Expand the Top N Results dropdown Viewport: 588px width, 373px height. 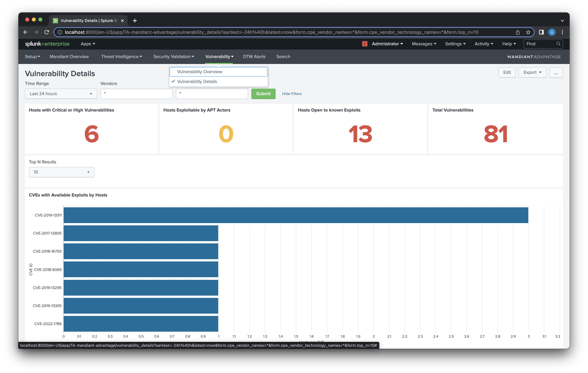coord(62,172)
